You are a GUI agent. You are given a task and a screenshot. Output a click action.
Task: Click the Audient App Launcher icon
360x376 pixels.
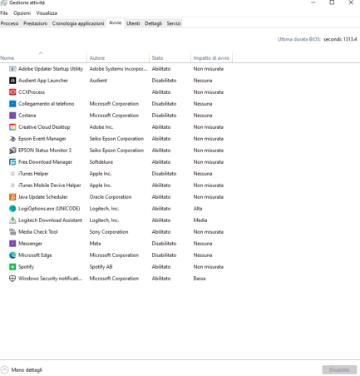pos(12,81)
